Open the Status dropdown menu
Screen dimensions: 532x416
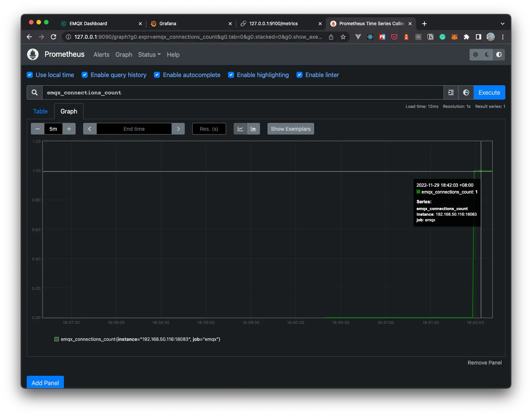149,54
